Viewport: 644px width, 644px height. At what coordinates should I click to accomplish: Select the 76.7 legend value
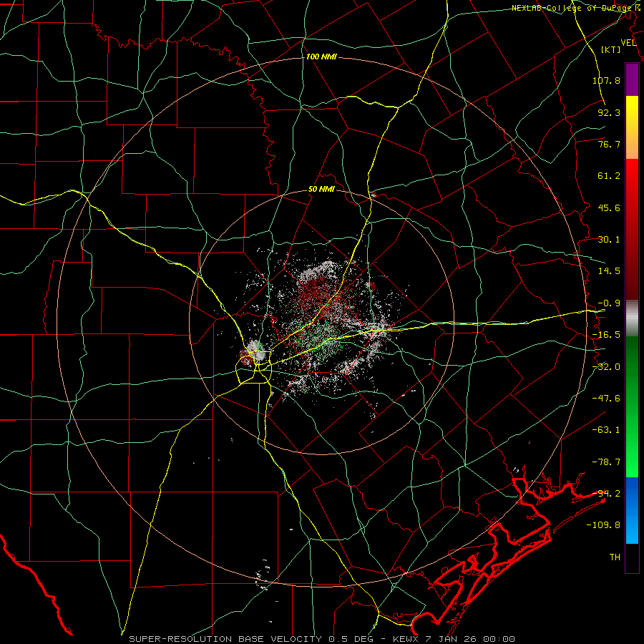[x=609, y=144]
